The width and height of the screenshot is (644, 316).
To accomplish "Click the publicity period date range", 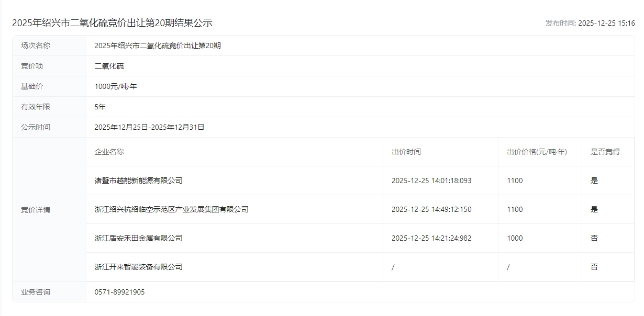I will 149,127.
